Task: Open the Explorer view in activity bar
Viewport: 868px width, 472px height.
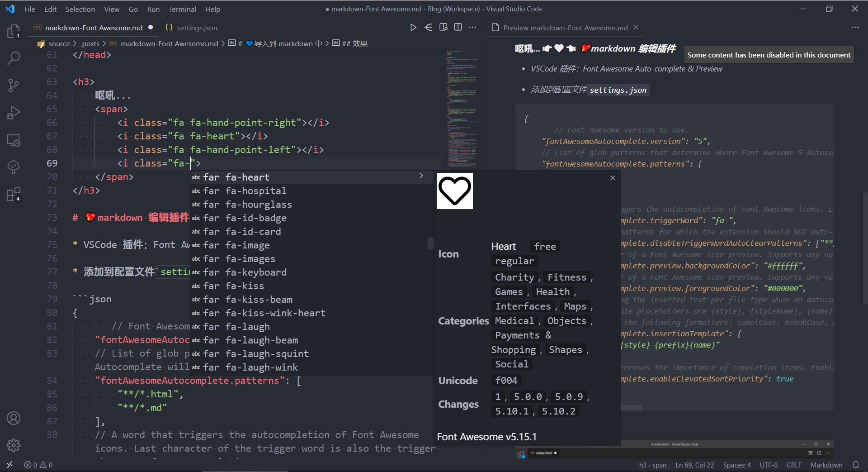Action: (x=14, y=31)
